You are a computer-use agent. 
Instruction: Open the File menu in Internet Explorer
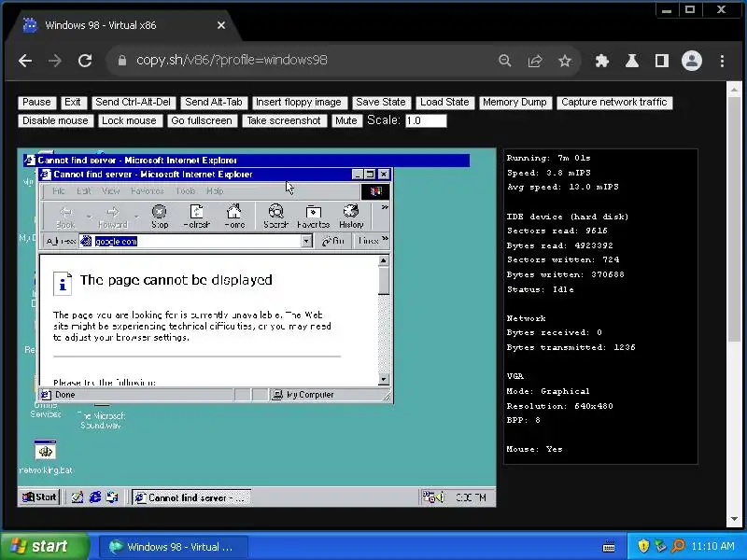click(x=59, y=191)
